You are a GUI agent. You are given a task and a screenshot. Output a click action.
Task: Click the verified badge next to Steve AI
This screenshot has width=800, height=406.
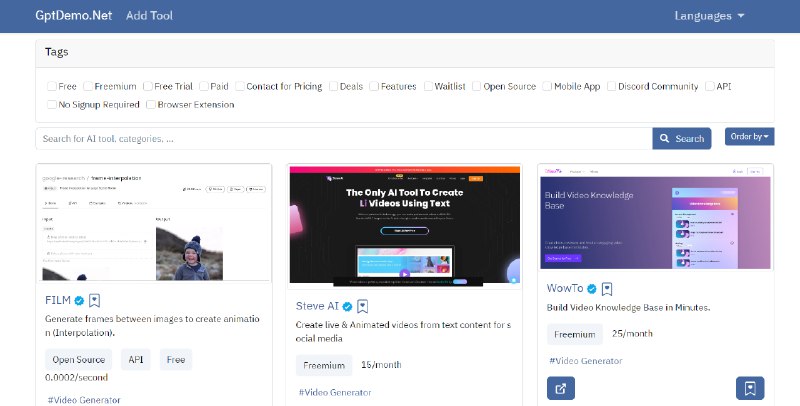point(347,307)
